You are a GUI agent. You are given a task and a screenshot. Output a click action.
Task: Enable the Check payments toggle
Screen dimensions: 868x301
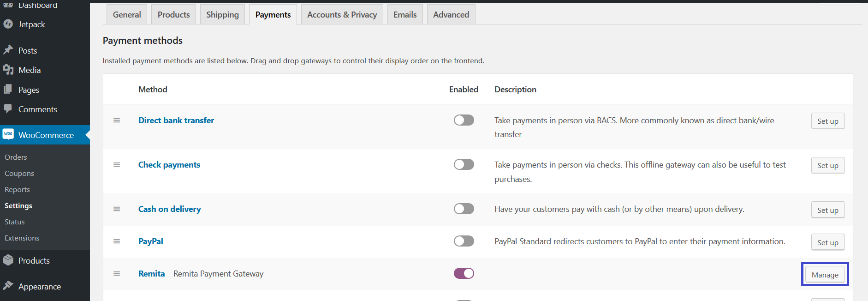[x=464, y=164]
